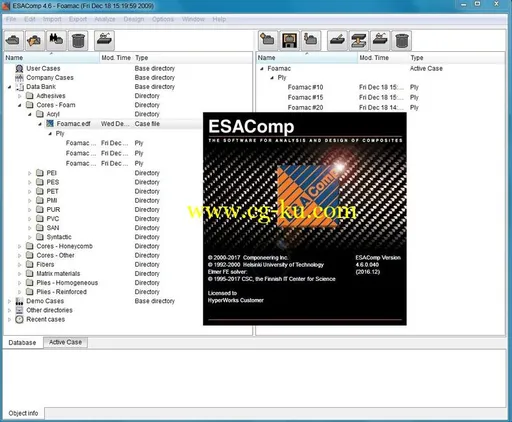Expand the Demo Cases node
The width and height of the screenshot is (512, 422).
[9, 301]
